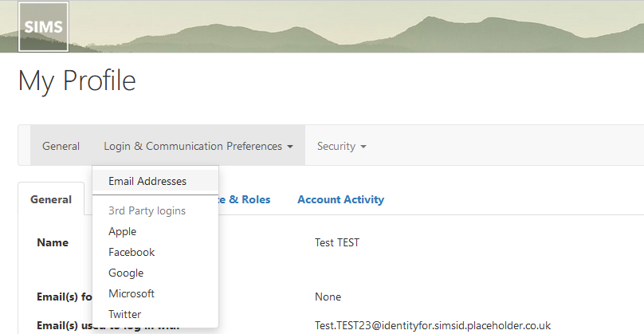644x334 pixels.
Task: Open the Security dropdown menu
Action: [x=341, y=146]
